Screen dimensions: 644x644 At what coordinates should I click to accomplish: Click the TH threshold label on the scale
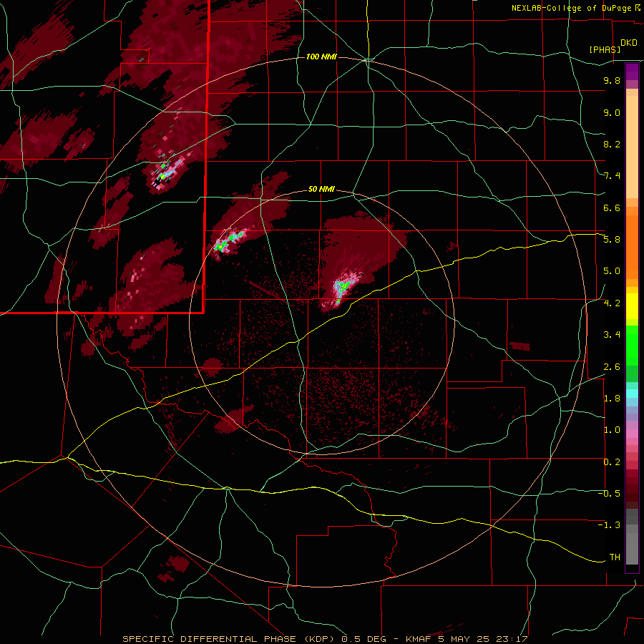click(x=615, y=557)
